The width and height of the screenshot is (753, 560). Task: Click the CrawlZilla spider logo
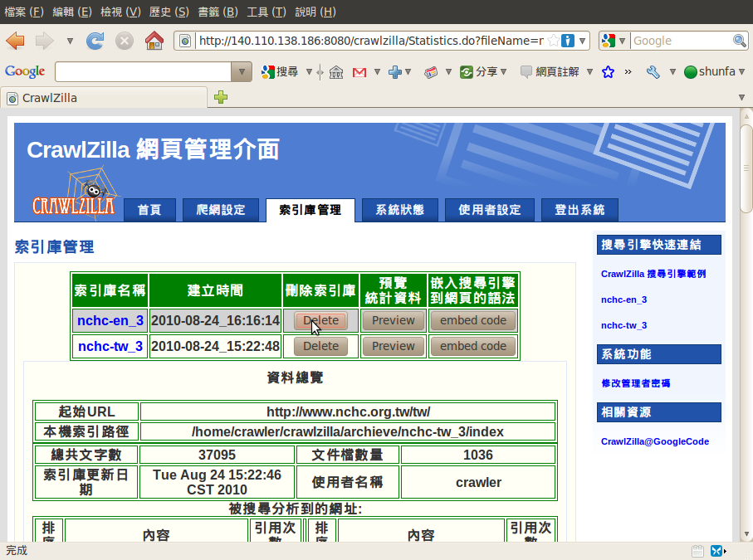pos(74,193)
